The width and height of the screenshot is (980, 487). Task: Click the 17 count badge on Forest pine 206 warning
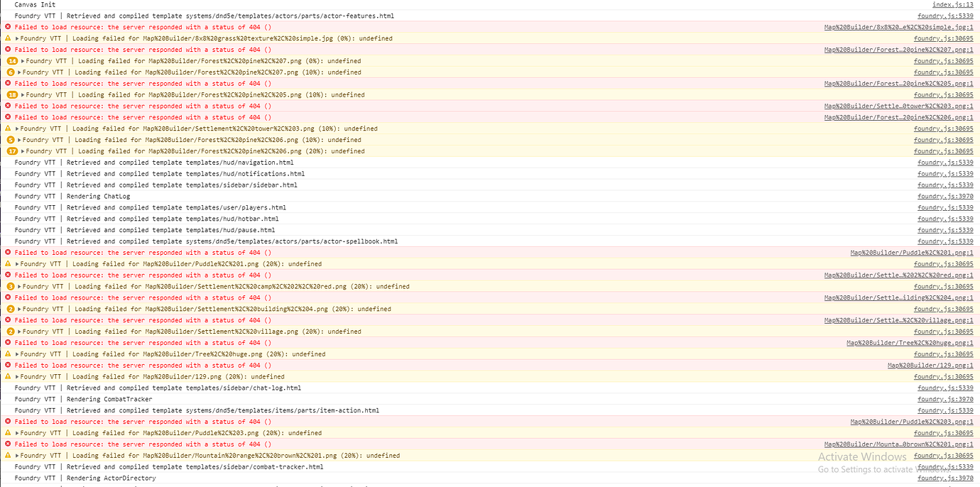(x=11, y=151)
